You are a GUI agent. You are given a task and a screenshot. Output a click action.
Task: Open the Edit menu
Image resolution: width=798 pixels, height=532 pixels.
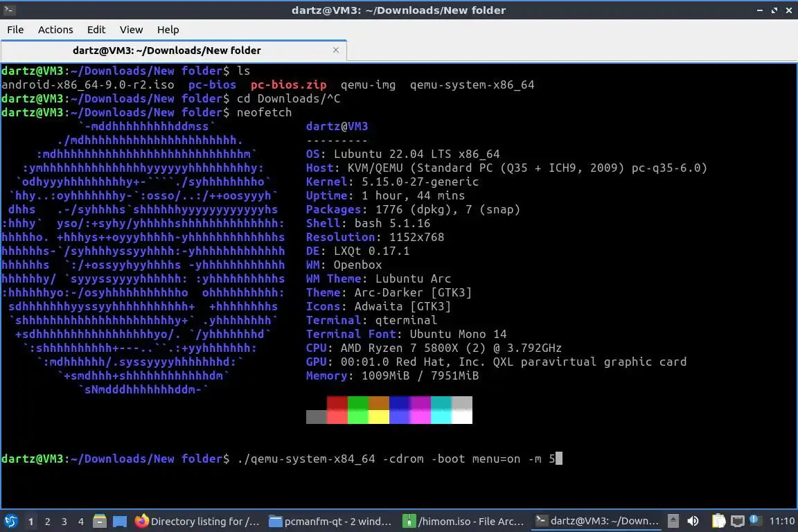click(x=96, y=30)
